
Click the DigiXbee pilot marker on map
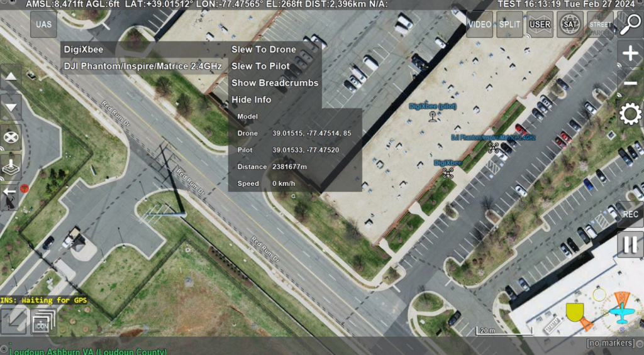click(432, 117)
